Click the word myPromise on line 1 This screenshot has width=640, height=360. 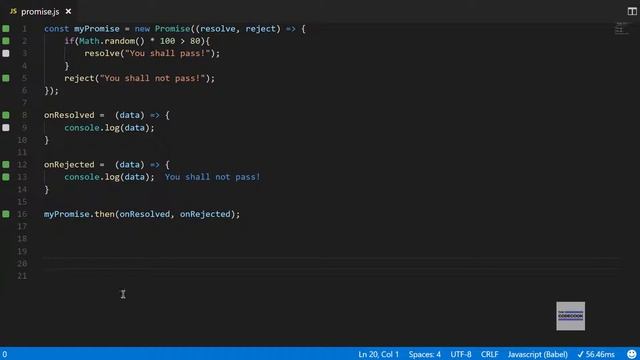pyautogui.click(x=97, y=29)
